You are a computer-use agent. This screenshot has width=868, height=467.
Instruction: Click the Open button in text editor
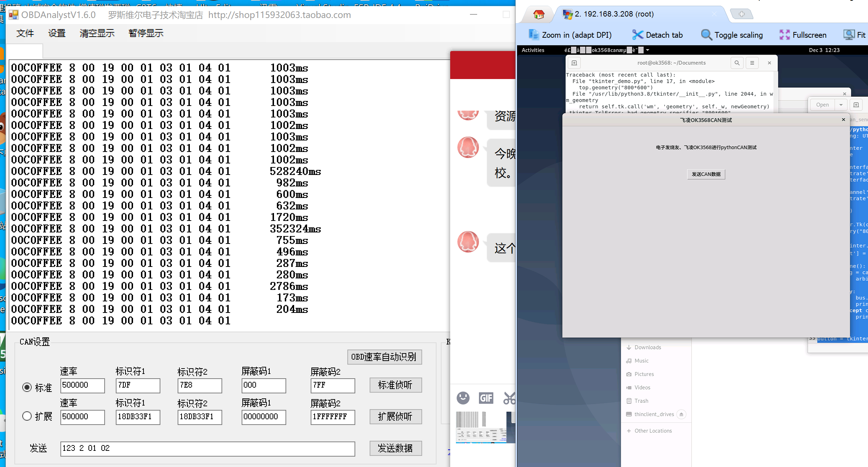tap(822, 105)
